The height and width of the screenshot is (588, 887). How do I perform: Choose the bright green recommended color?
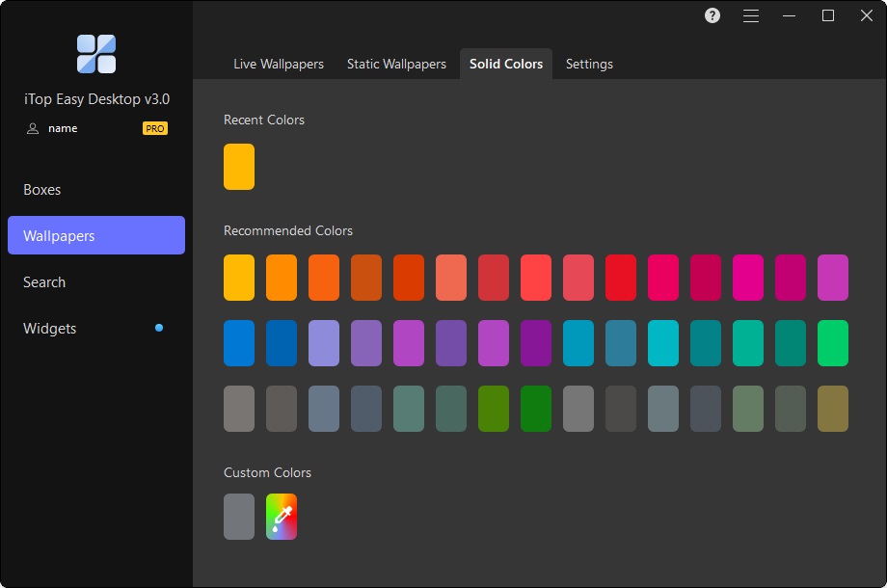(833, 343)
